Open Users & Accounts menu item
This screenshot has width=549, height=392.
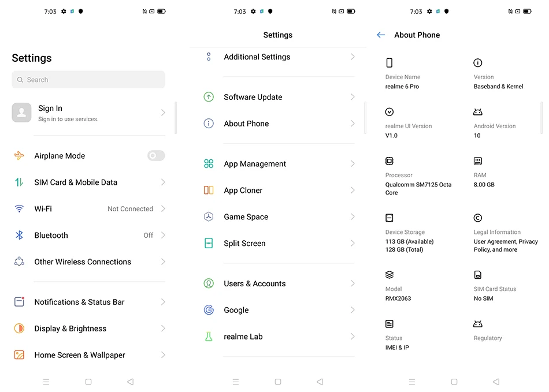coord(279,283)
